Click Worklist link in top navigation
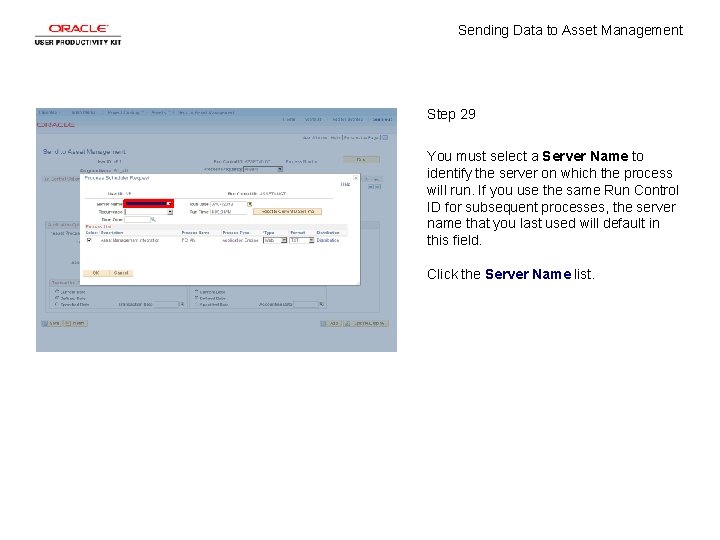 (313, 119)
